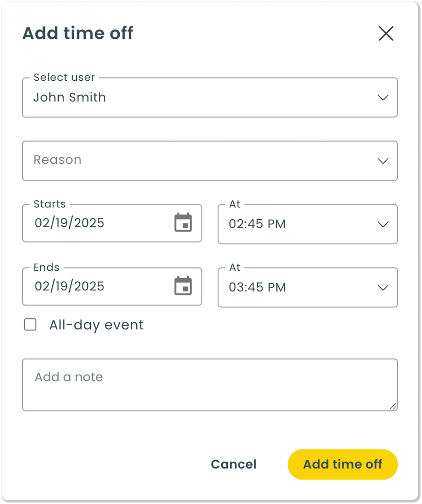This screenshot has height=504, width=422.
Task: Click the Add time off dialog title
Action: (78, 33)
